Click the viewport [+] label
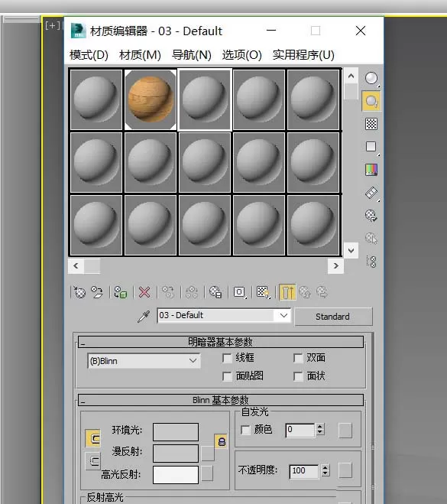Viewport: 447px width, 504px height. (53, 25)
